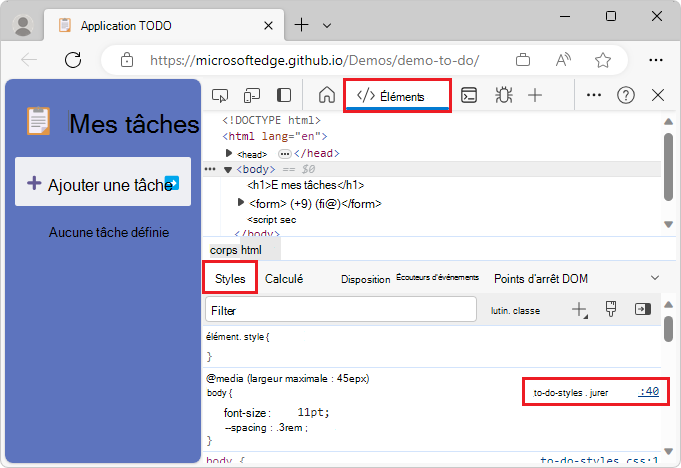Image resolution: width=681 pixels, height=468 pixels.
Task: Click the Styles pane scroll down arrow
Action: coord(669,452)
